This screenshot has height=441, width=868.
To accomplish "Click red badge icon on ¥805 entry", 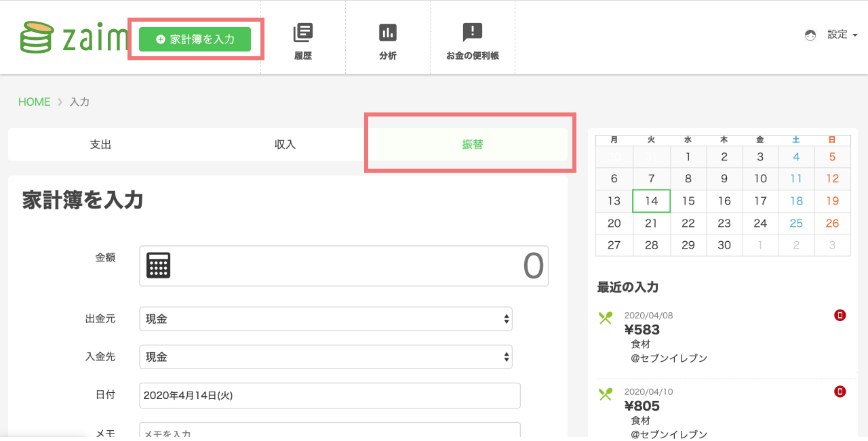I will [x=840, y=392].
